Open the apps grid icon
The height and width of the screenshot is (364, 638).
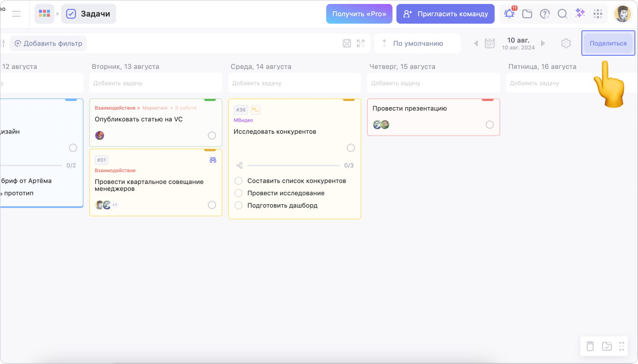coord(598,14)
